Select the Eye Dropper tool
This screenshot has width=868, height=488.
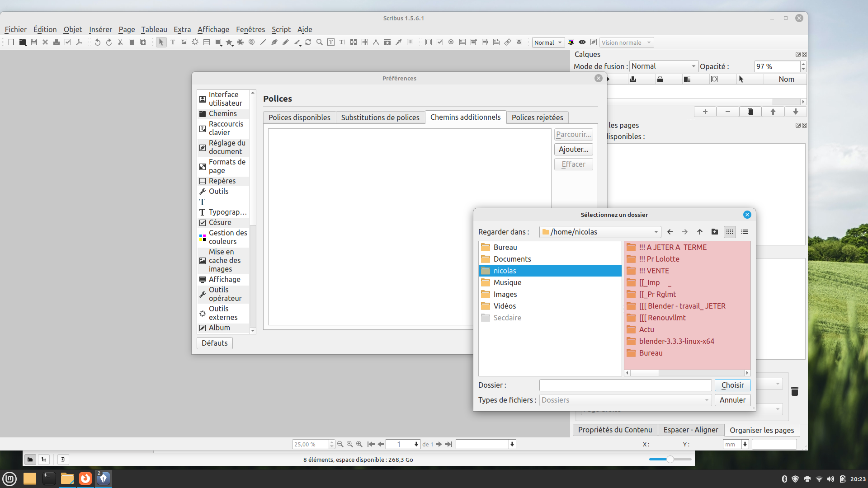[399, 42]
